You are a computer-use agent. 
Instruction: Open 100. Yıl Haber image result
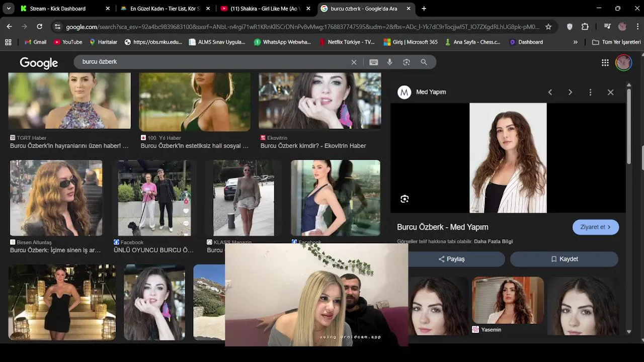tap(195, 102)
